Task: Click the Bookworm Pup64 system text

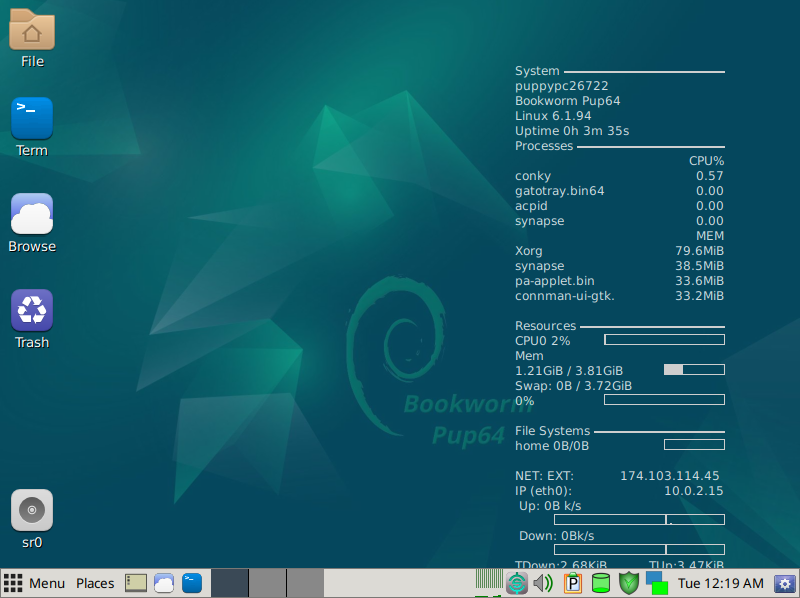Action: [x=567, y=101]
